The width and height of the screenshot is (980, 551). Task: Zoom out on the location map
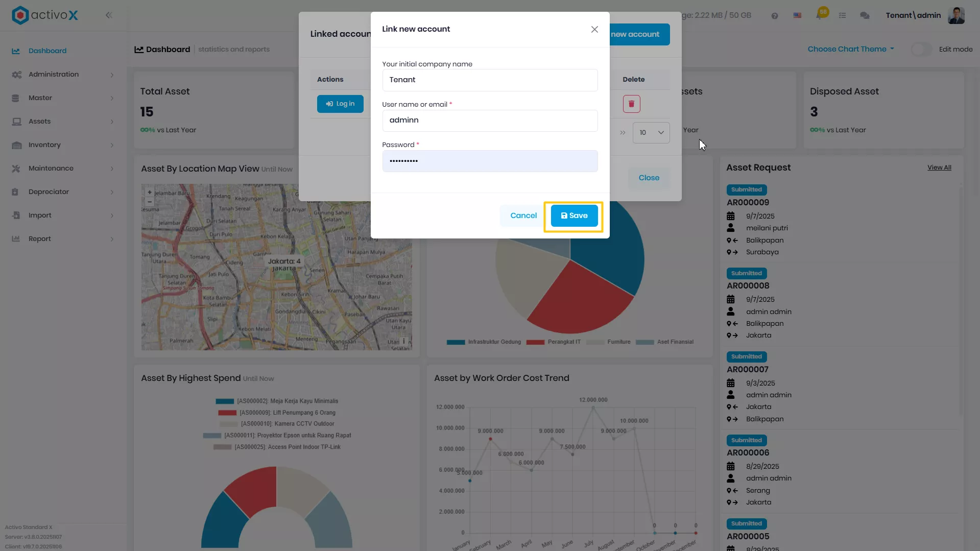[x=150, y=202]
